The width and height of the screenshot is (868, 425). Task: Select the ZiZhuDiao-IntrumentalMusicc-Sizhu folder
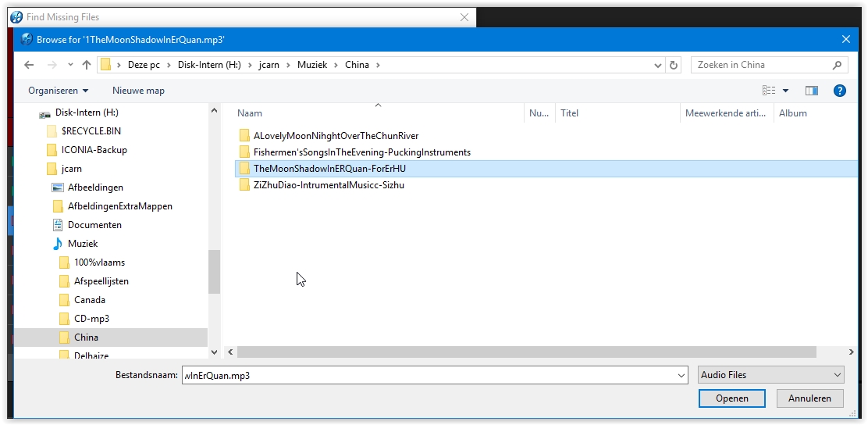click(328, 185)
